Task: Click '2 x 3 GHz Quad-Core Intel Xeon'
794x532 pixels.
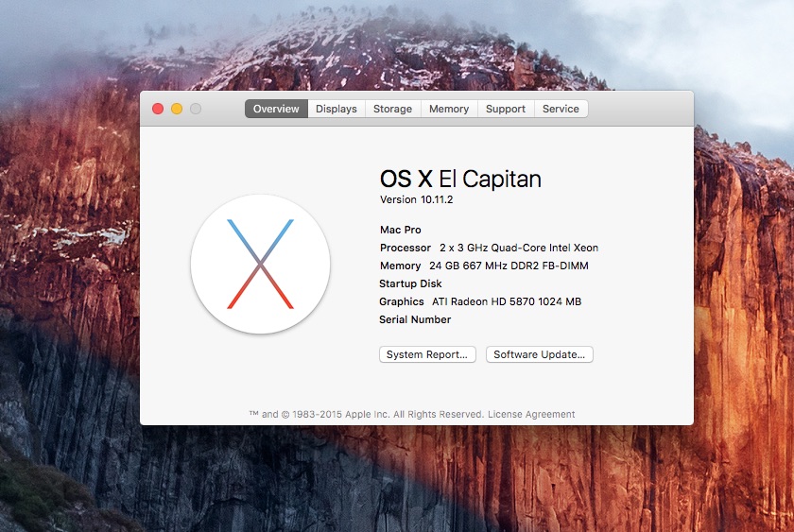Action: (519, 248)
